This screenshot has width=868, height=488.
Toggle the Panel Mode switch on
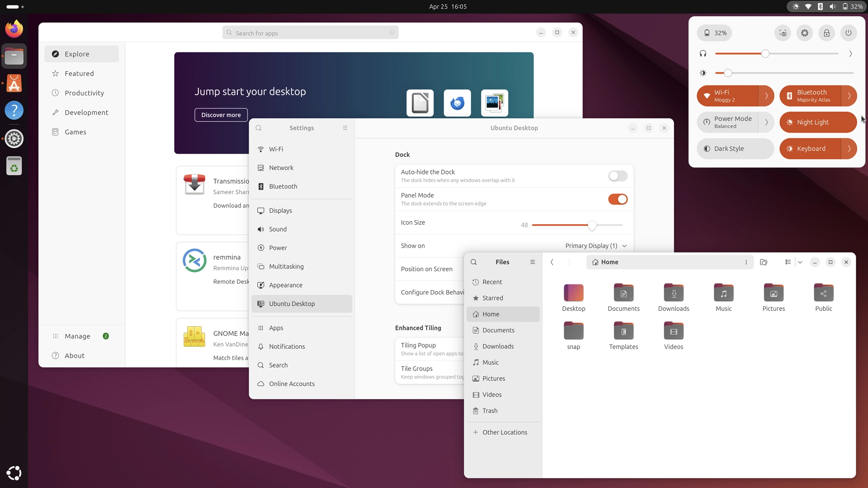pos(618,199)
